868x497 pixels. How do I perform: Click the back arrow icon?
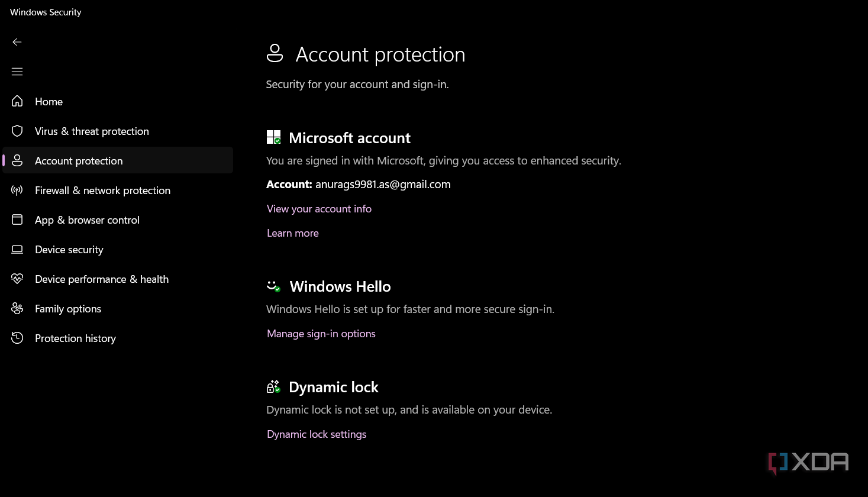pos(17,42)
